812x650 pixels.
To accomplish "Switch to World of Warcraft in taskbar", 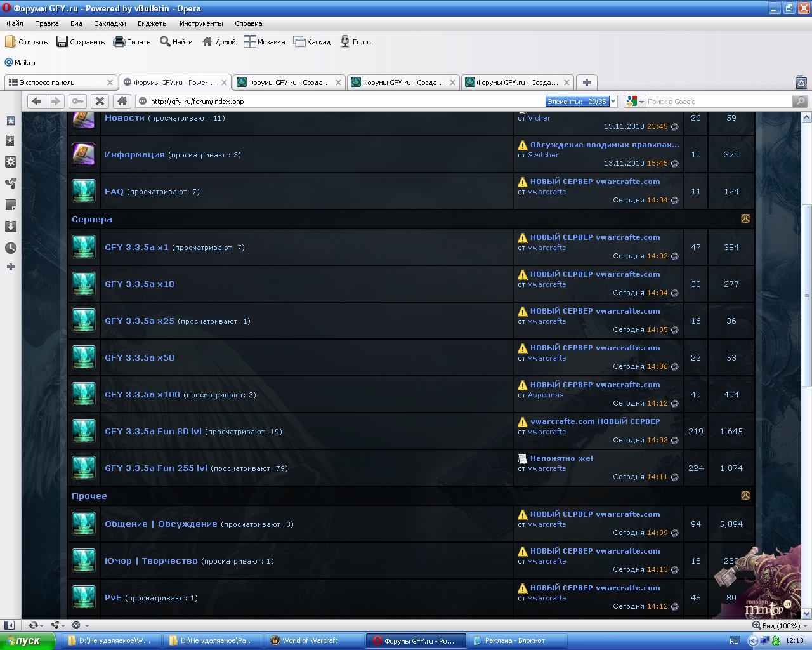I will pyautogui.click(x=315, y=641).
